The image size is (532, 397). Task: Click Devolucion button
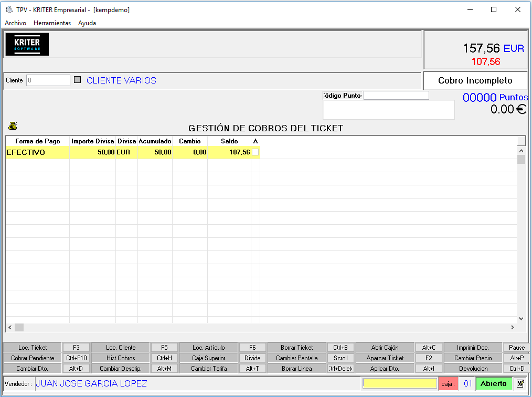pyautogui.click(x=473, y=369)
